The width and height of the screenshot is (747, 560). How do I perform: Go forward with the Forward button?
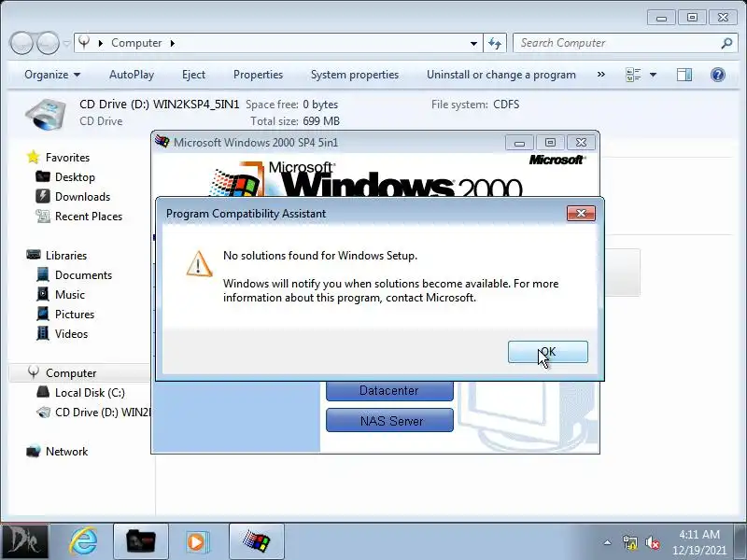(x=48, y=43)
